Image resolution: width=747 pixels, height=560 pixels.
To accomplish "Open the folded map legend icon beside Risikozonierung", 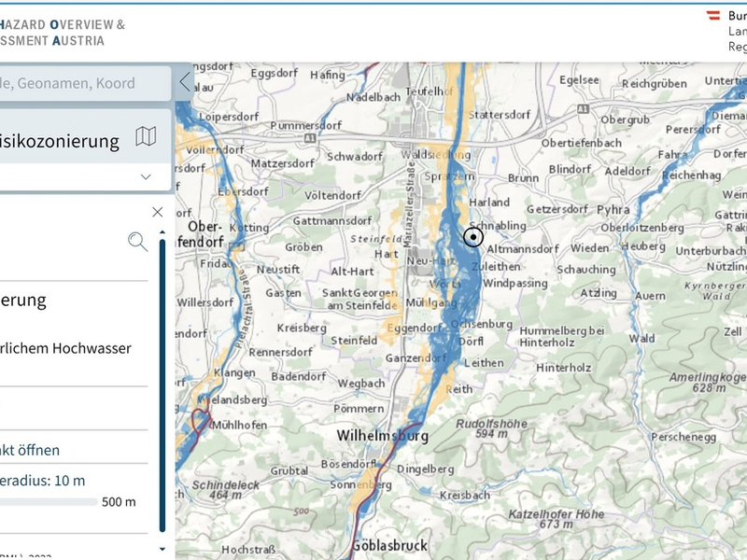I will pos(145,137).
